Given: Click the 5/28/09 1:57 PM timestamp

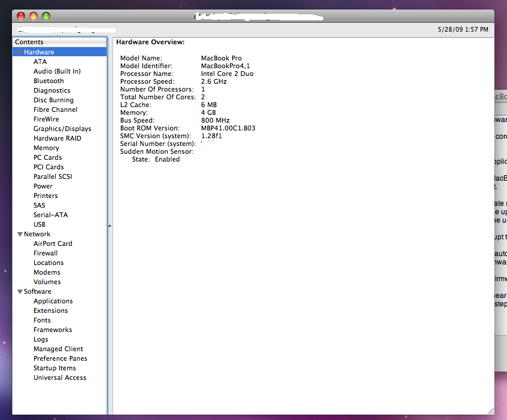Looking at the screenshot, I should click(x=463, y=29).
